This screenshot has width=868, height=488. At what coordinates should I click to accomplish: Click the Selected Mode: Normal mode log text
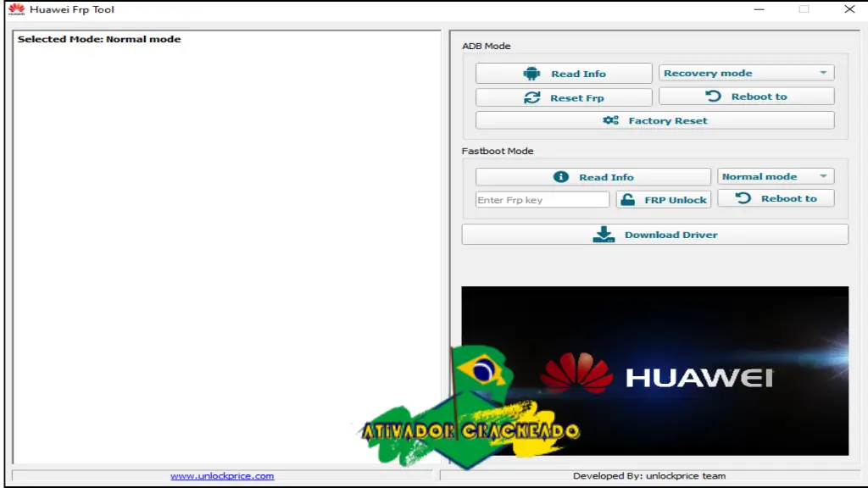click(x=99, y=39)
